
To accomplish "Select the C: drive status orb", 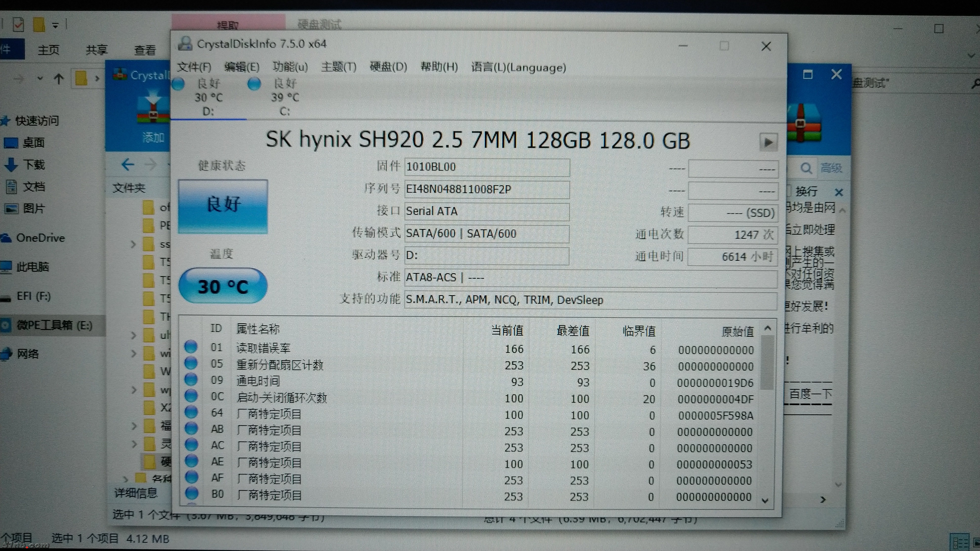I will click(254, 84).
